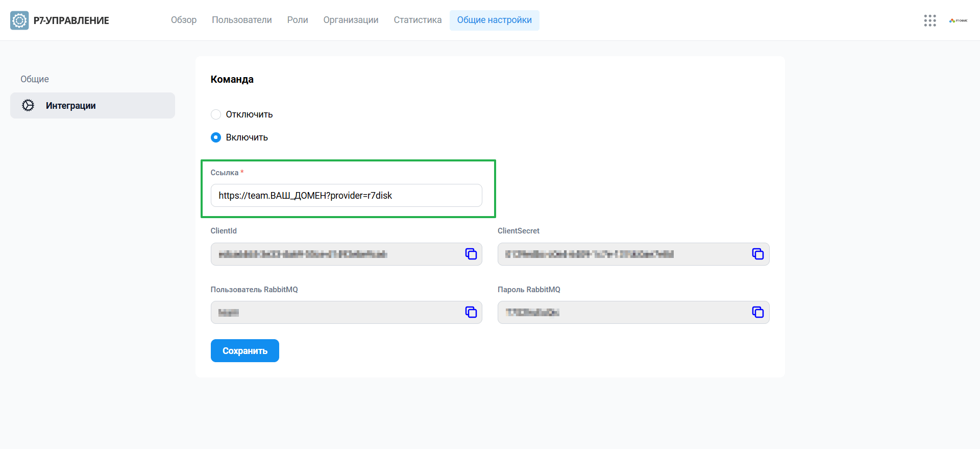Open the apps grid launcher icon
Screen dimensions: 980x449
930,20
